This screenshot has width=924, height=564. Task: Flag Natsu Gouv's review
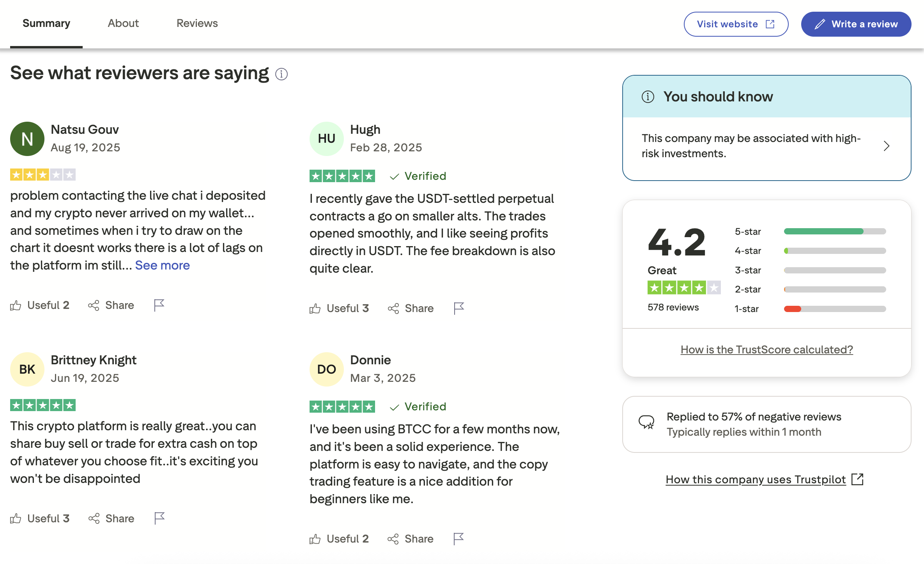159,305
